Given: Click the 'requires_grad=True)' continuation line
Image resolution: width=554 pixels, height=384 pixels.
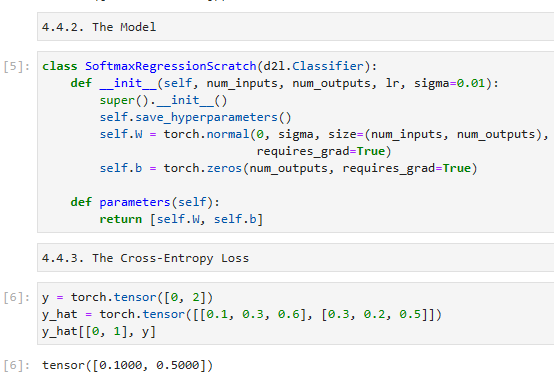Looking at the screenshot, I should tap(324, 151).
